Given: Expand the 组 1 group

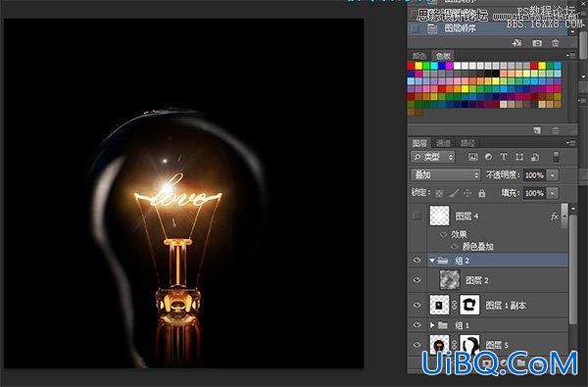Looking at the screenshot, I should [x=432, y=325].
